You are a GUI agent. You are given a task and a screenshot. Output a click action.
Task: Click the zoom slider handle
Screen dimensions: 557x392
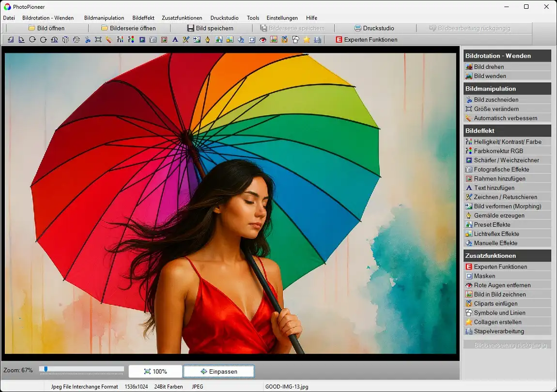click(46, 369)
